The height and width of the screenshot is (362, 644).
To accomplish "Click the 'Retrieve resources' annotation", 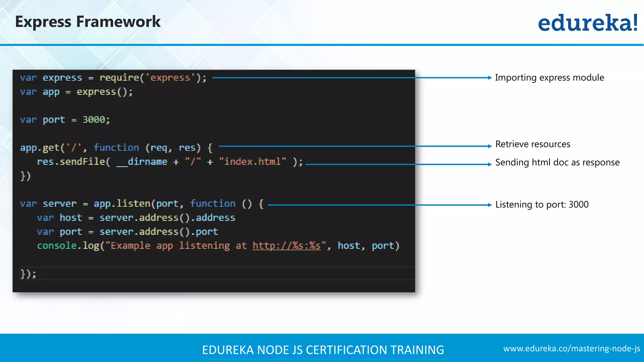I will pos(533,144).
